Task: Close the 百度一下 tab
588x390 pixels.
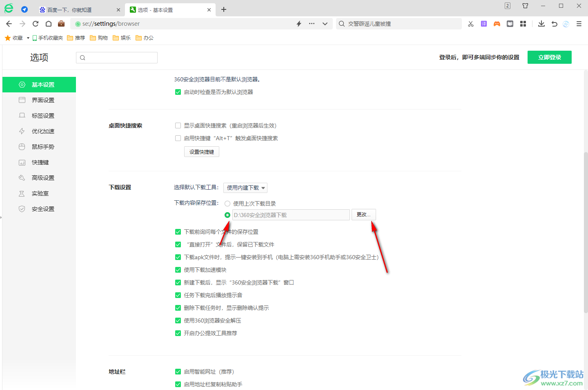Action: [118, 10]
